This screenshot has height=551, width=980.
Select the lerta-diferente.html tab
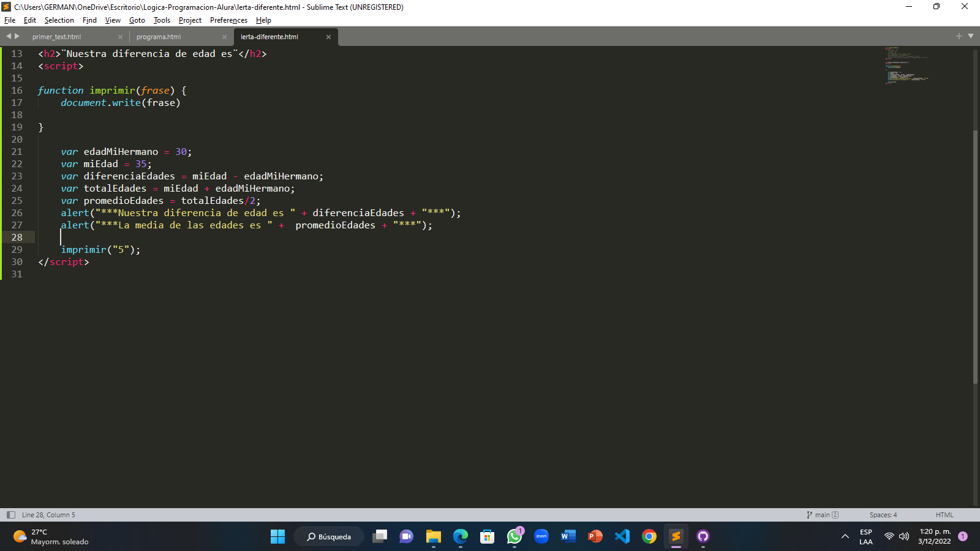[x=269, y=37]
